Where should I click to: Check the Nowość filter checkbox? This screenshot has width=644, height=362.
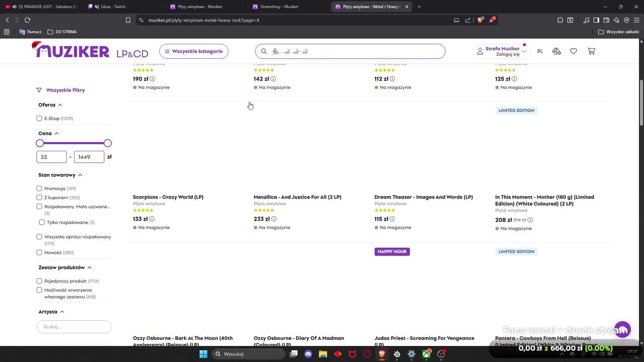[39, 252]
